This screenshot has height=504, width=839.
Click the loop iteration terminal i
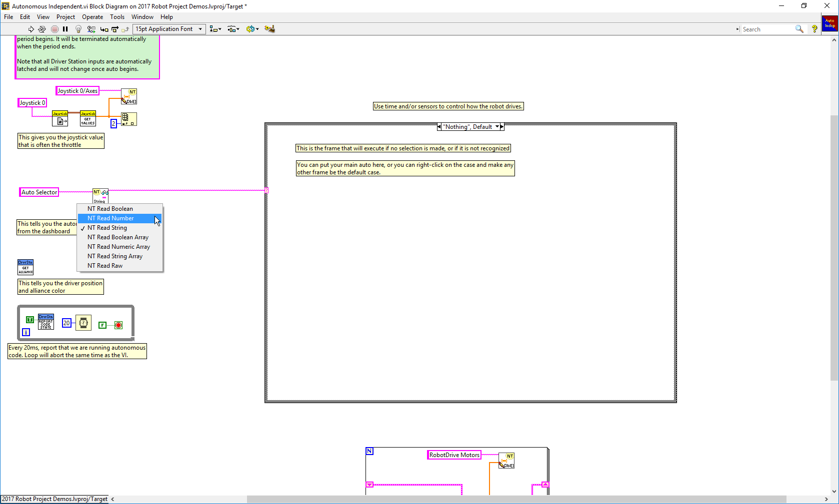pyautogui.click(x=26, y=332)
